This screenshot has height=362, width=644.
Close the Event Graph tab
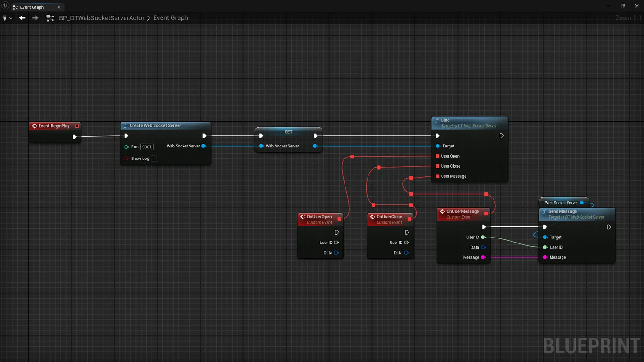(x=59, y=7)
